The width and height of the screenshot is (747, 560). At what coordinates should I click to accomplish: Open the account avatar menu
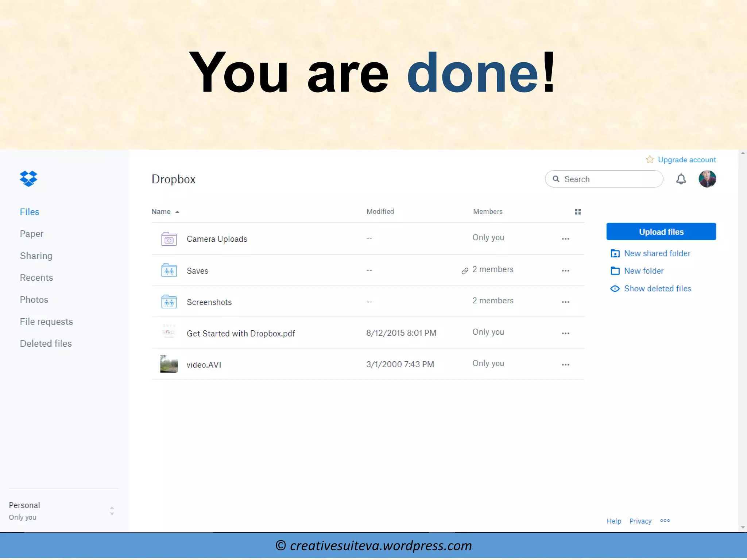(x=707, y=179)
